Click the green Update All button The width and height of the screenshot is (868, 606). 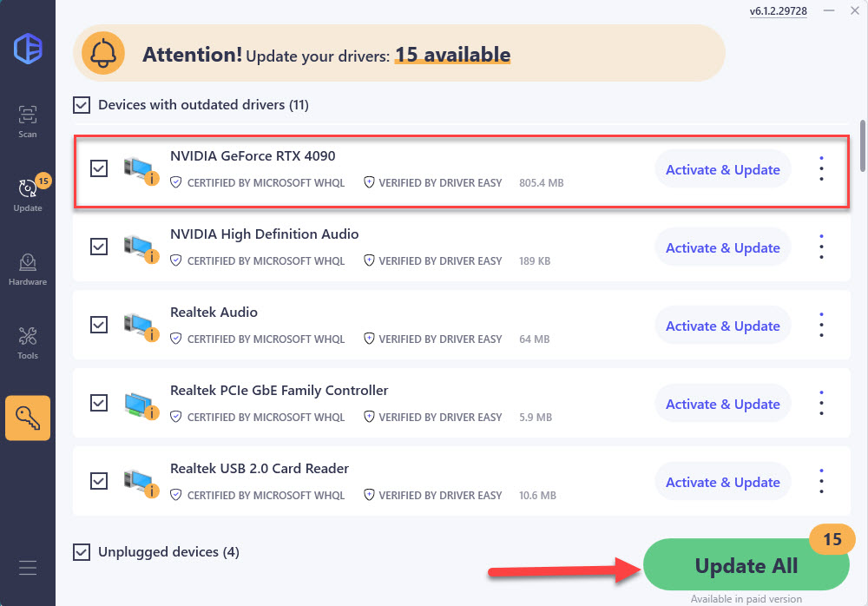pos(746,566)
